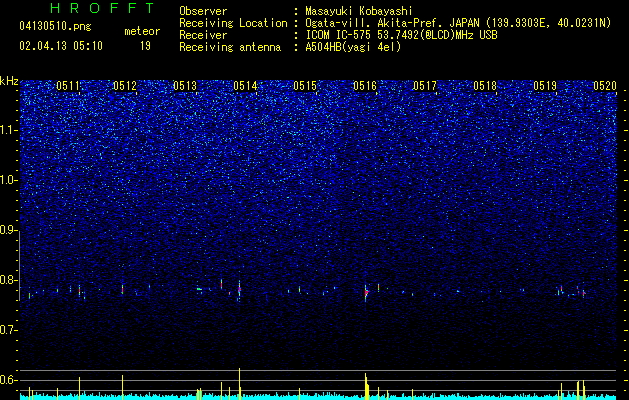
Task: Click the 0518 time marker
Action: click(x=485, y=86)
